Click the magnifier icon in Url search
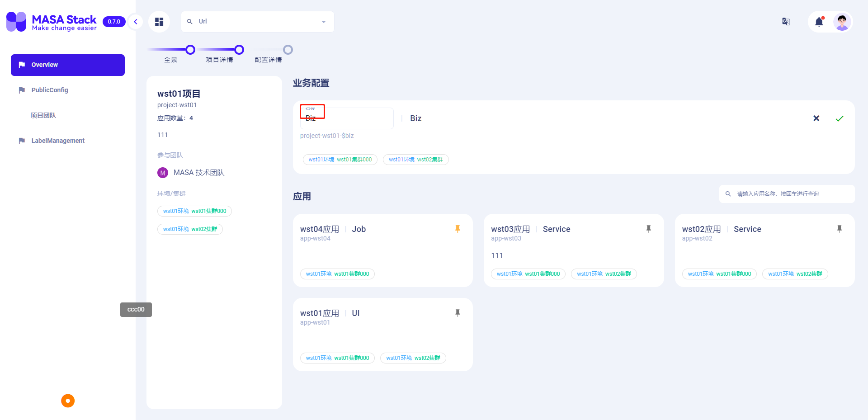Viewport: 868px width, 420px height. coord(190,22)
